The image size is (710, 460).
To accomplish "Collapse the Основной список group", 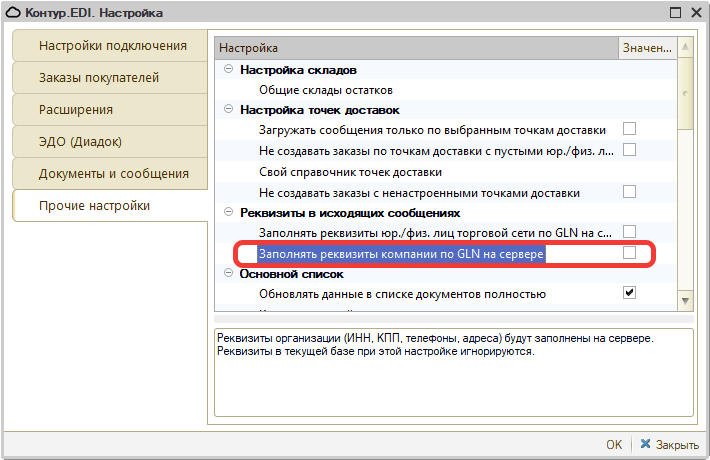I will click(x=229, y=273).
